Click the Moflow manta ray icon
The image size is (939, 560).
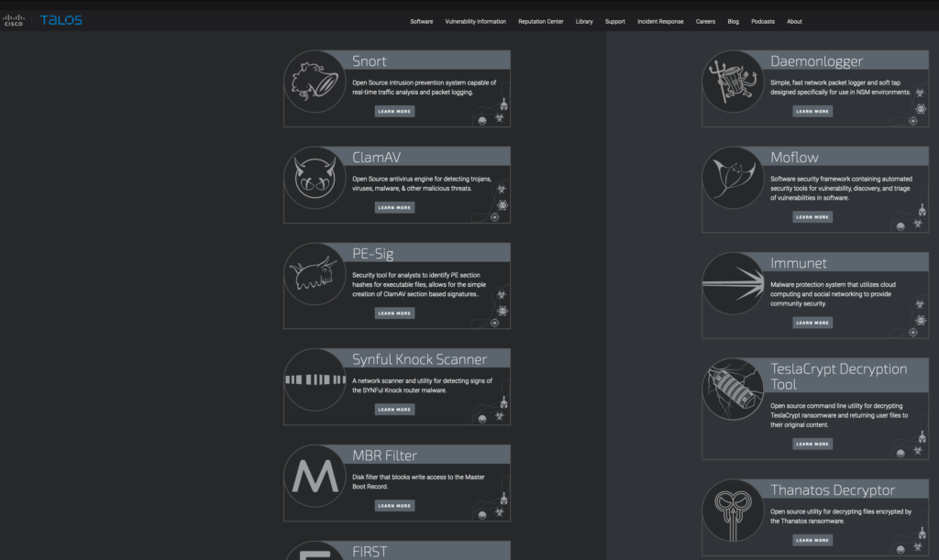tap(734, 178)
